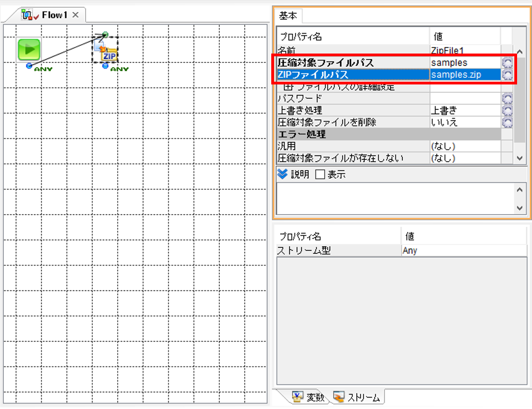Click the upper 値 column header
This screenshot has width=532, height=409.
point(465,36)
